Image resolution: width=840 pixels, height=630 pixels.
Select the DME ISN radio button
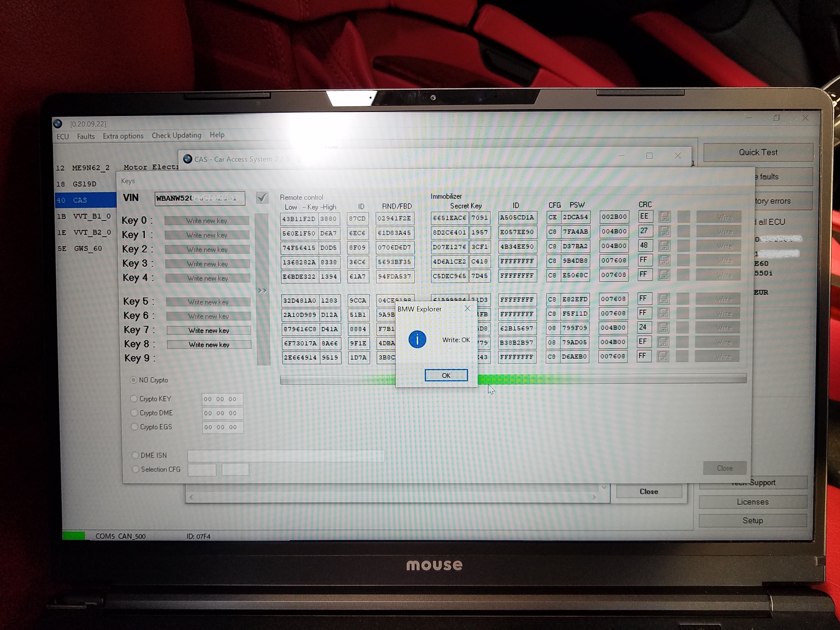point(135,455)
